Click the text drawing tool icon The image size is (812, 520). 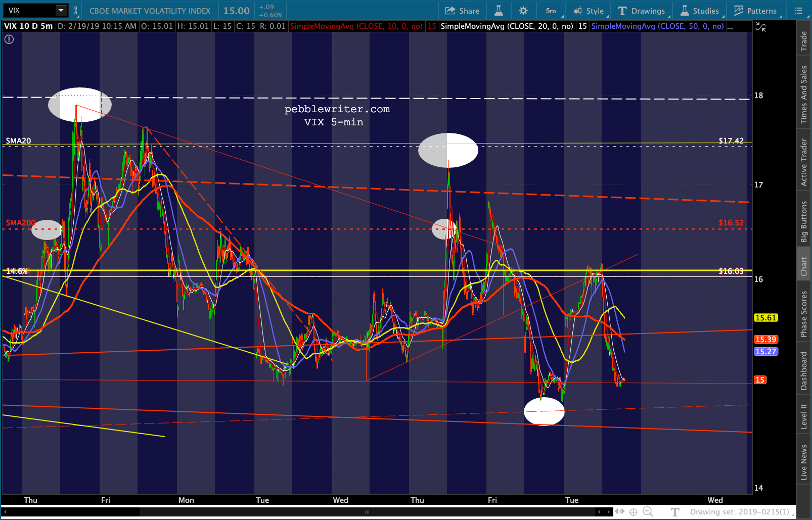(x=675, y=512)
